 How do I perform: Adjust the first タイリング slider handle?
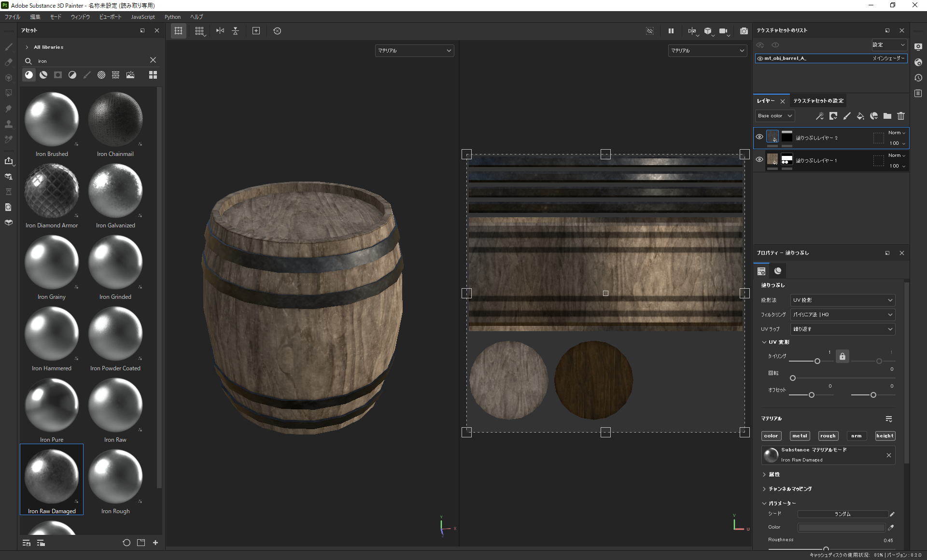pos(817,361)
